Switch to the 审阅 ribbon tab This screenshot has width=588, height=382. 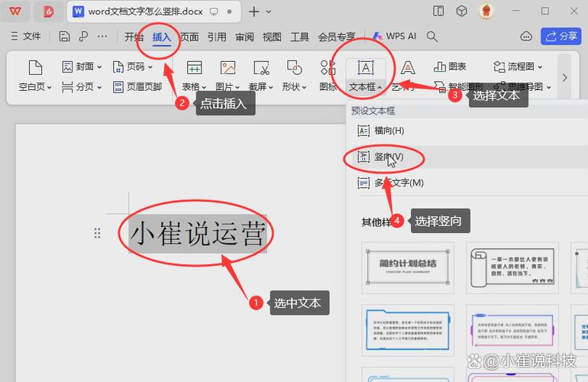point(244,37)
